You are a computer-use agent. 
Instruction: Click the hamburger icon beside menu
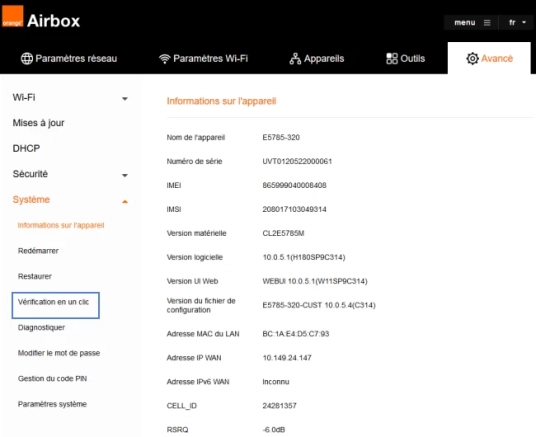tap(487, 23)
